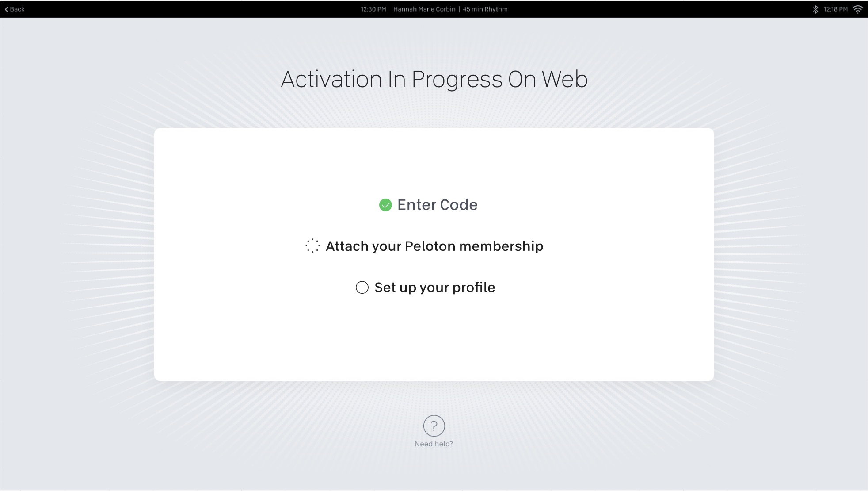Viewport: 868px width, 491px height.
Task: Click the word Peloton in the membership step
Action: click(430, 246)
